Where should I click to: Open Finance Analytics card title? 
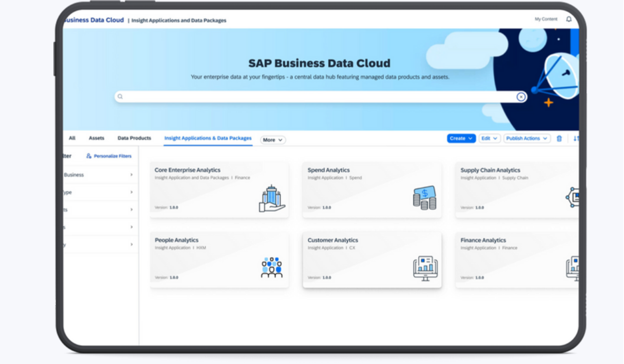pos(483,240)
